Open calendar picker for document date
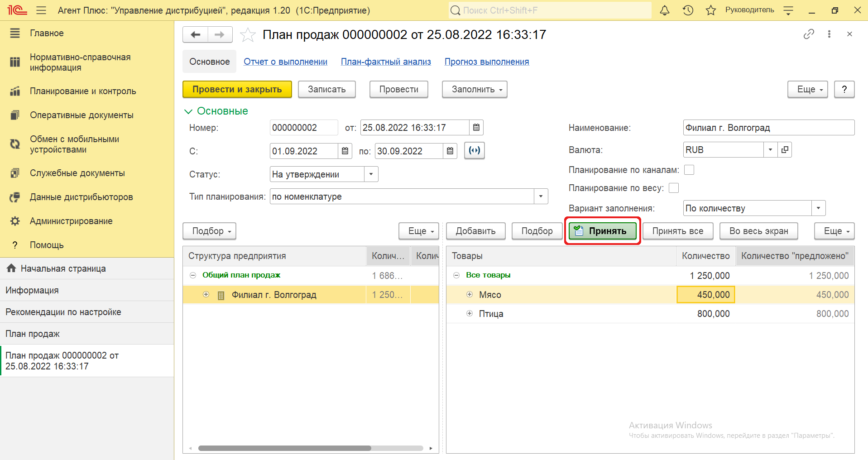The image size is (868, 460). 476,128
